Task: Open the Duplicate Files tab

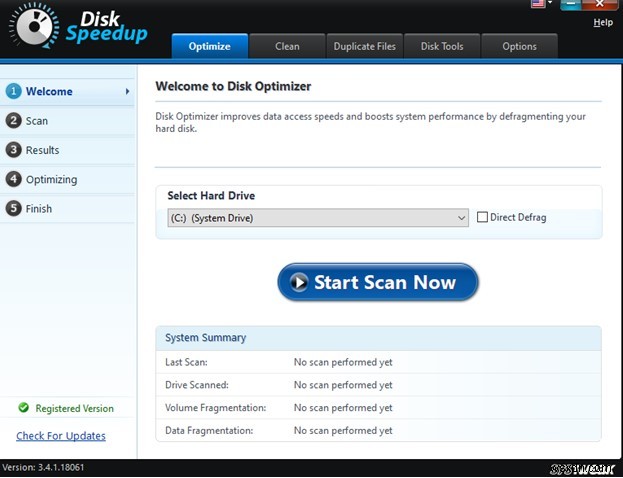Action: (365, 46)
